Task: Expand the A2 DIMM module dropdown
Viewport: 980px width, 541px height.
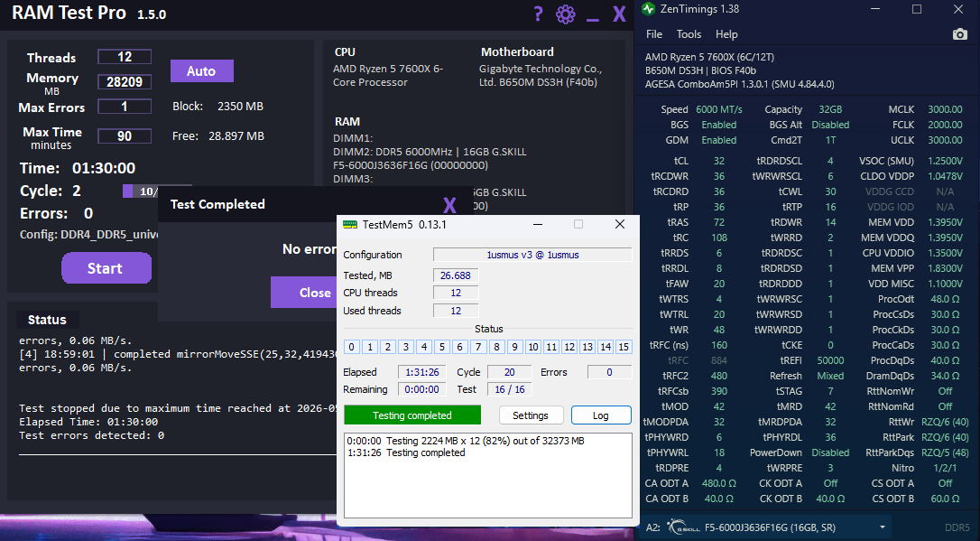Action: tap(883, 527)
